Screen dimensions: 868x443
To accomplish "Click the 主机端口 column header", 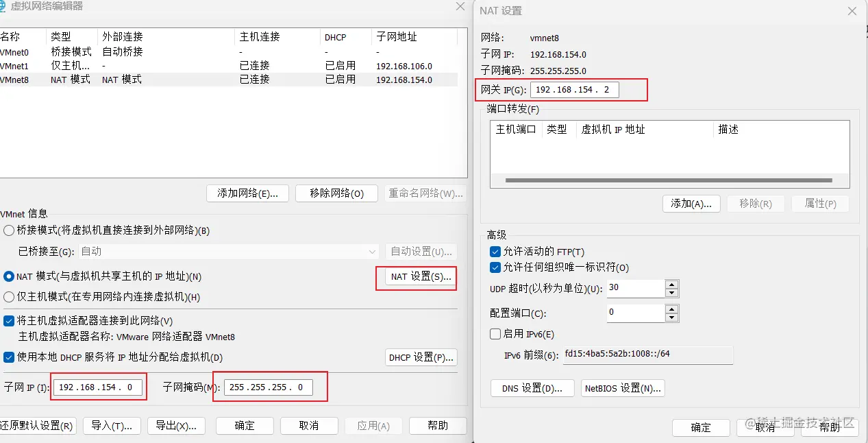I will pos(516,129).
